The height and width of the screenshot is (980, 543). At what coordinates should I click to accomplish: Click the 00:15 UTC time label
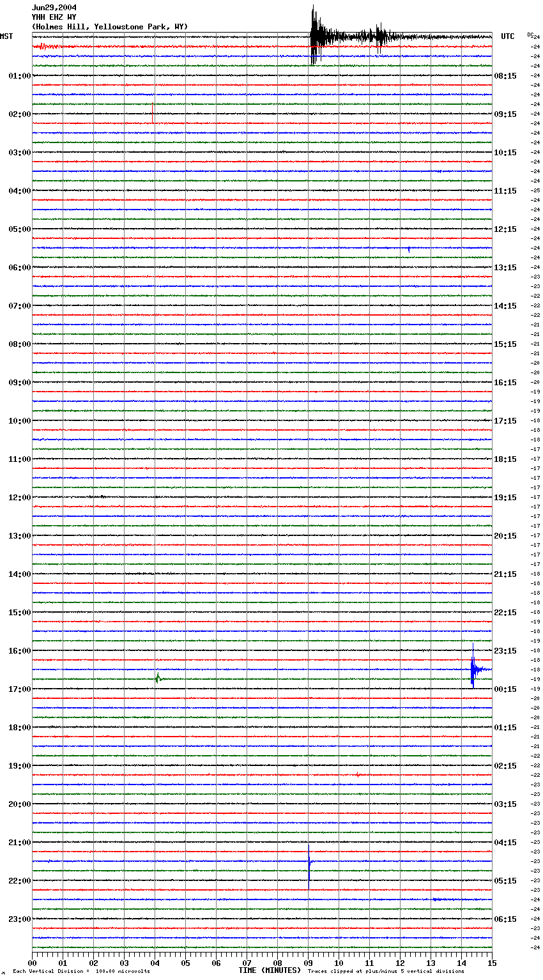point(505,689)
